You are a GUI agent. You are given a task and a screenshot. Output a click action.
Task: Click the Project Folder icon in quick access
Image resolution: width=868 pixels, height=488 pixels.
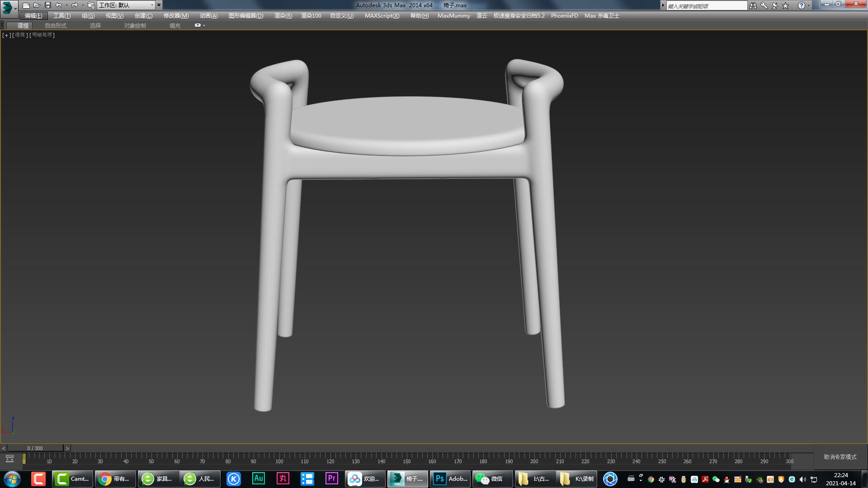tap(91, 6)
